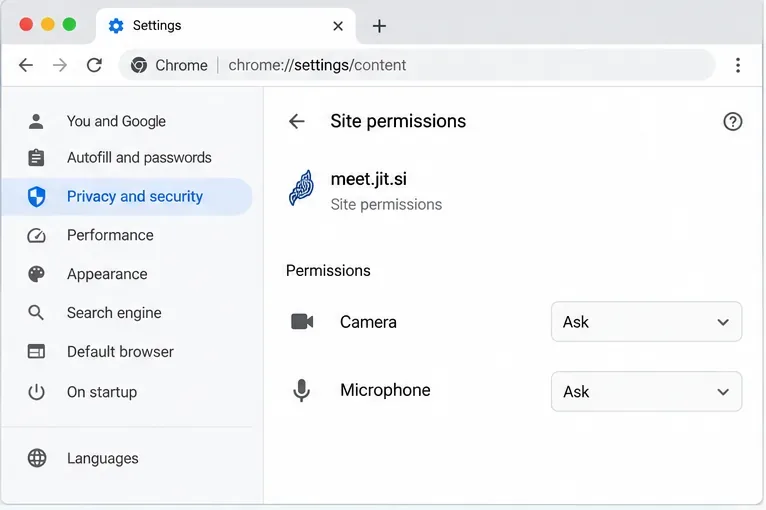Click the window icon for Default browser

(x=37, y=352)
